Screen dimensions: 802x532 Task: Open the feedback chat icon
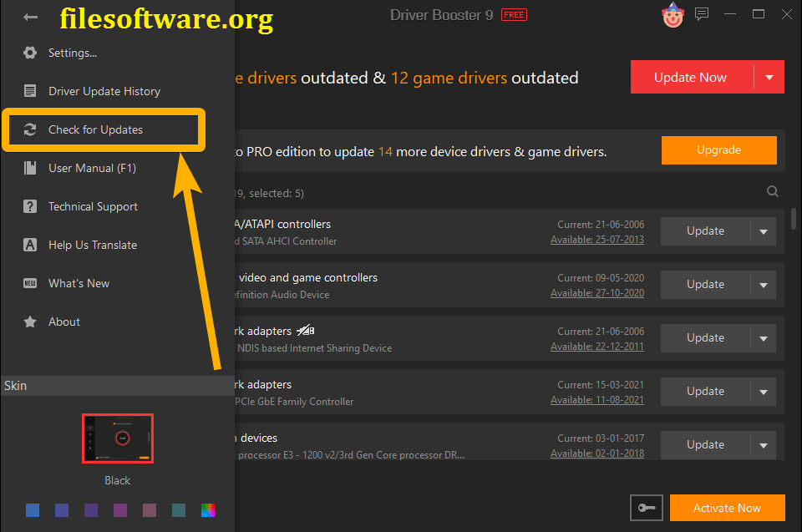[x=702, y=14]
